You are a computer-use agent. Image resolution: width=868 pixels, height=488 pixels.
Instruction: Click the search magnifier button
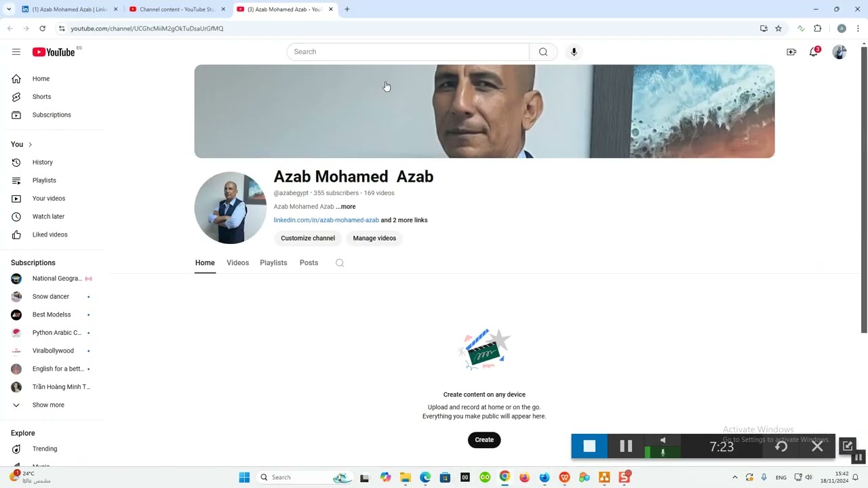(543, 52)
